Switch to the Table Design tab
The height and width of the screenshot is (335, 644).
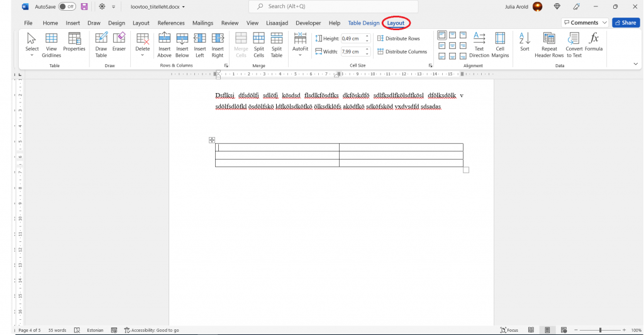[364, 23]
